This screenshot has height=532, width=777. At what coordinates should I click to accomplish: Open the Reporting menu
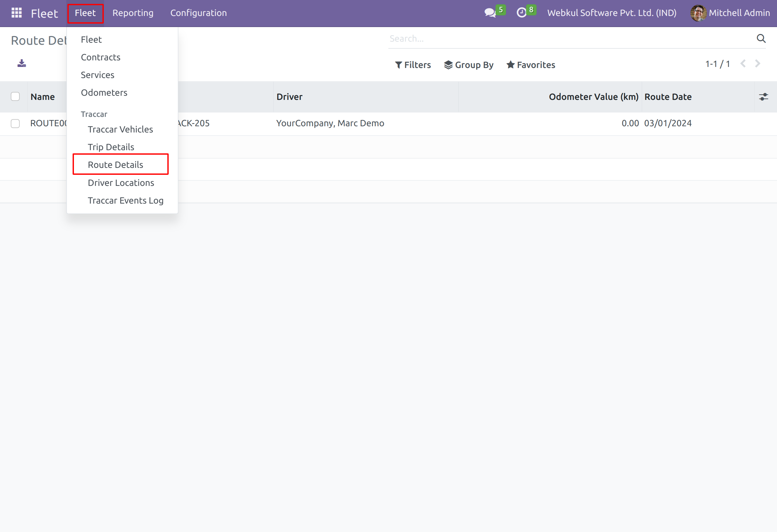133,13
